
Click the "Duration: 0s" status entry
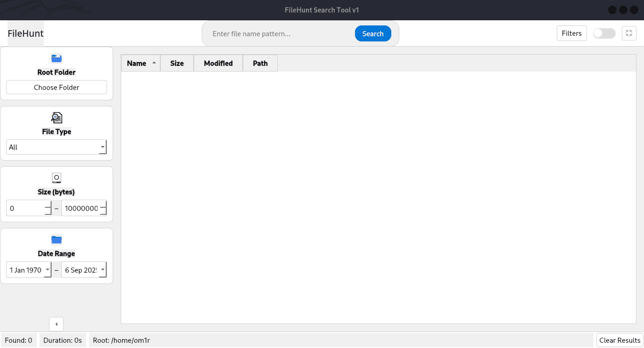tap(63, 340)
